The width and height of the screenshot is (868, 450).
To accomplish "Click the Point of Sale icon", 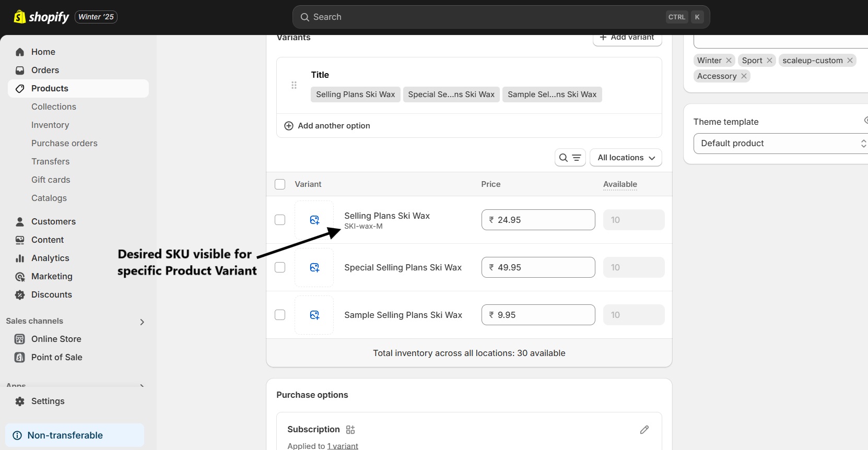I will tap(20, 357).
